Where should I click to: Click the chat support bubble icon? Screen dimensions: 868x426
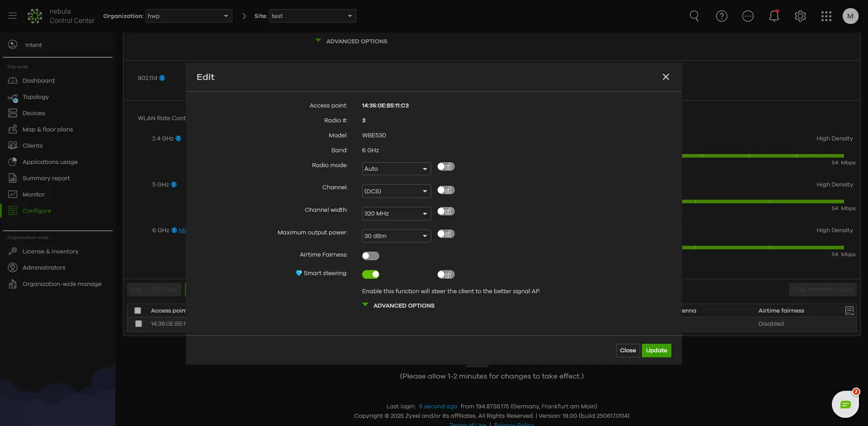coord(845,404)
